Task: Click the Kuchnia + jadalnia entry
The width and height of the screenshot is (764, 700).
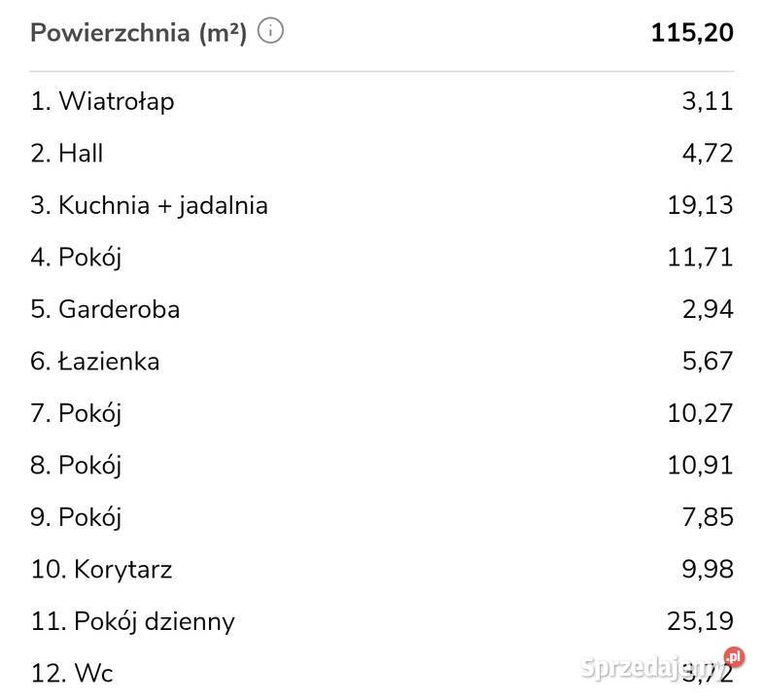Action: click(149, 205)
